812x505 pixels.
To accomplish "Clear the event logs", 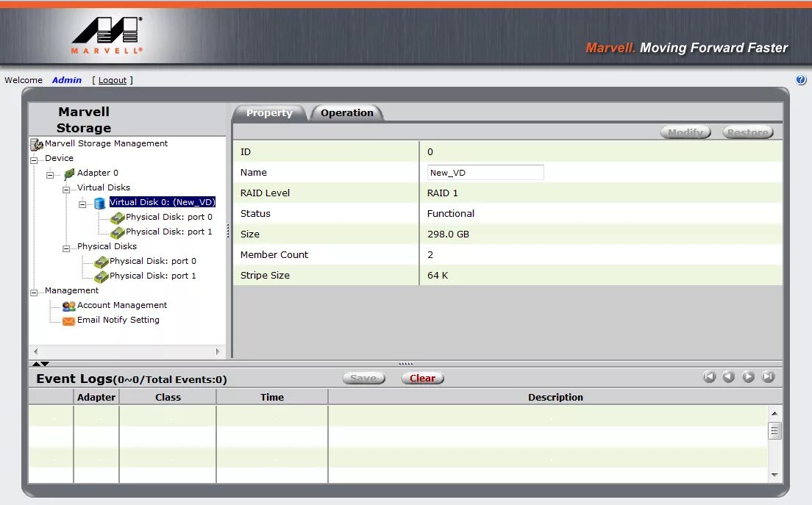I will (x=423, y=379).
